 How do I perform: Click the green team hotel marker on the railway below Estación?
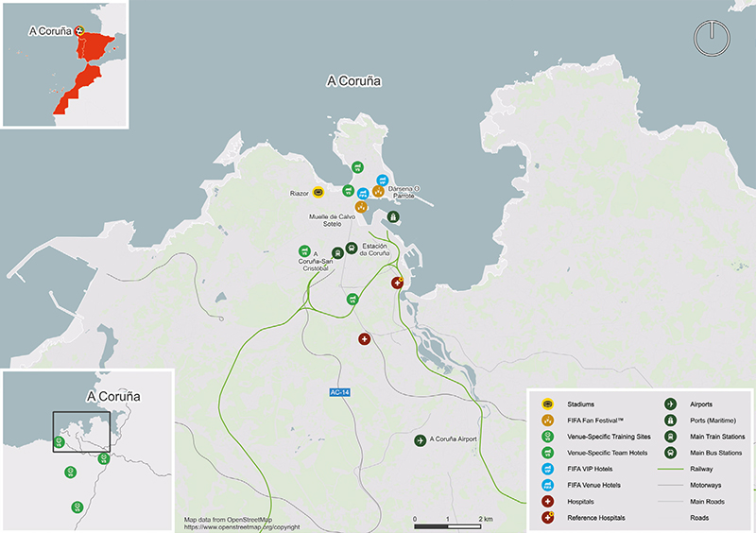point(352,299)
